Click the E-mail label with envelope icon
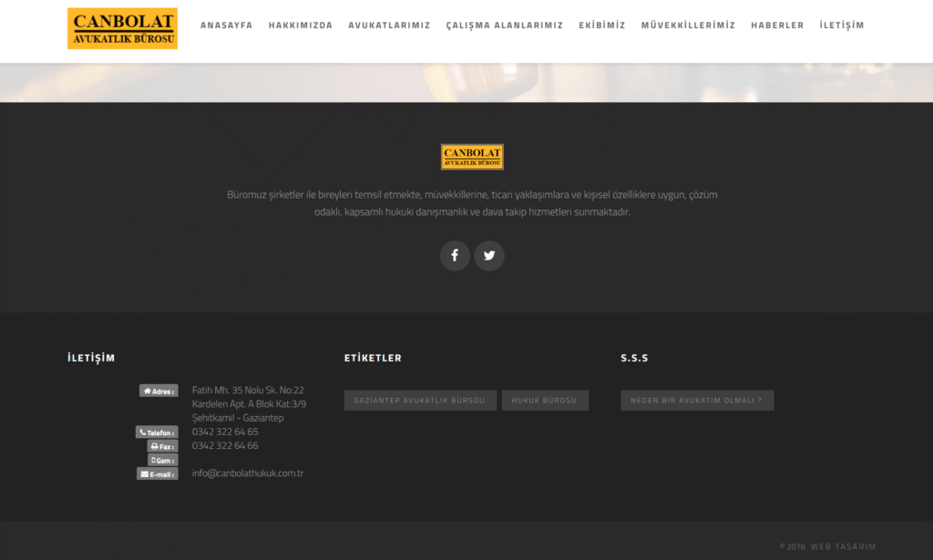The width and height of the screenshot is (933, 560). point(158,473)
